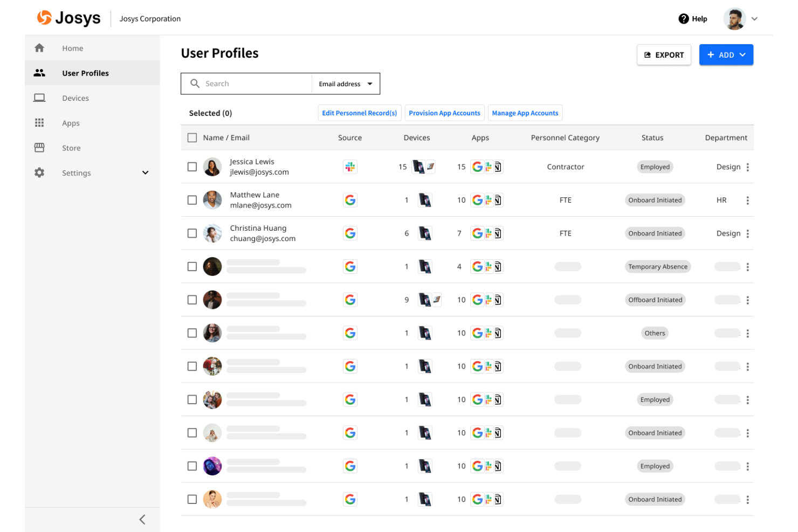Open the Email address search filter dropdown
Screen dimensions: 798x532
(x=345, y=84)
